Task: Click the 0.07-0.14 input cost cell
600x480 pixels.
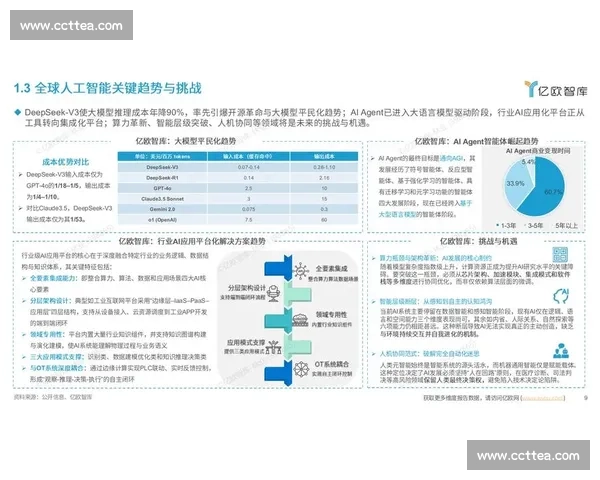Action: click(248, 167)
